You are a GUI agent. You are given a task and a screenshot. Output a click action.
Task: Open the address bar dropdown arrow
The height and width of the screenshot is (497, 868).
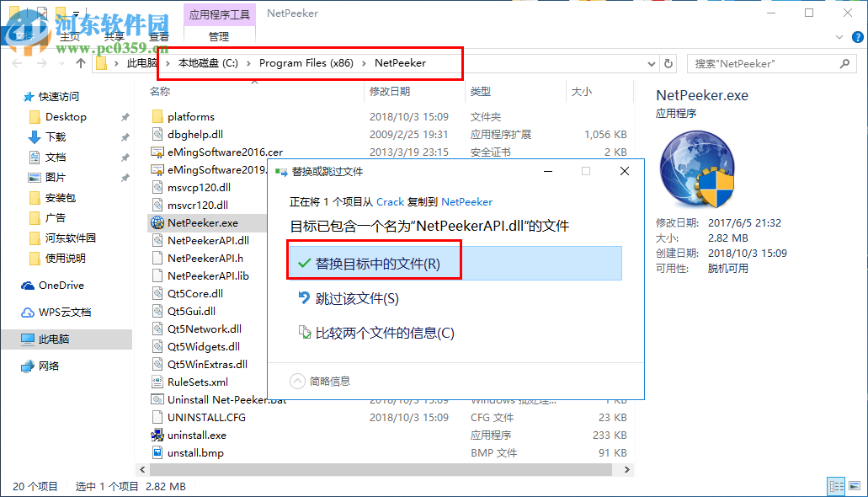650,63
